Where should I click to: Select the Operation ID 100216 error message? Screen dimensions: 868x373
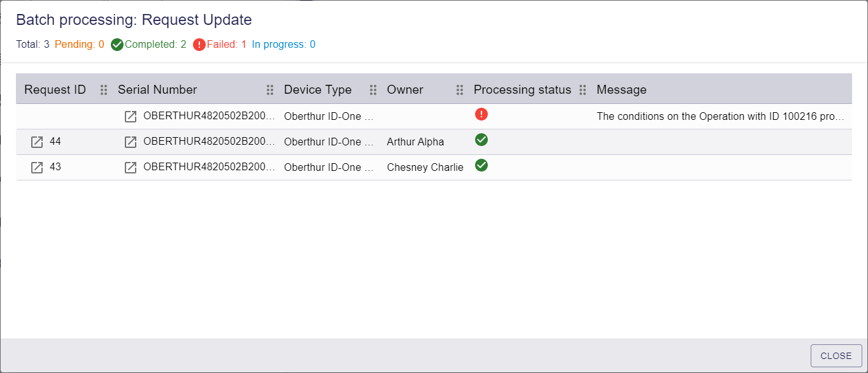(721, 117)
